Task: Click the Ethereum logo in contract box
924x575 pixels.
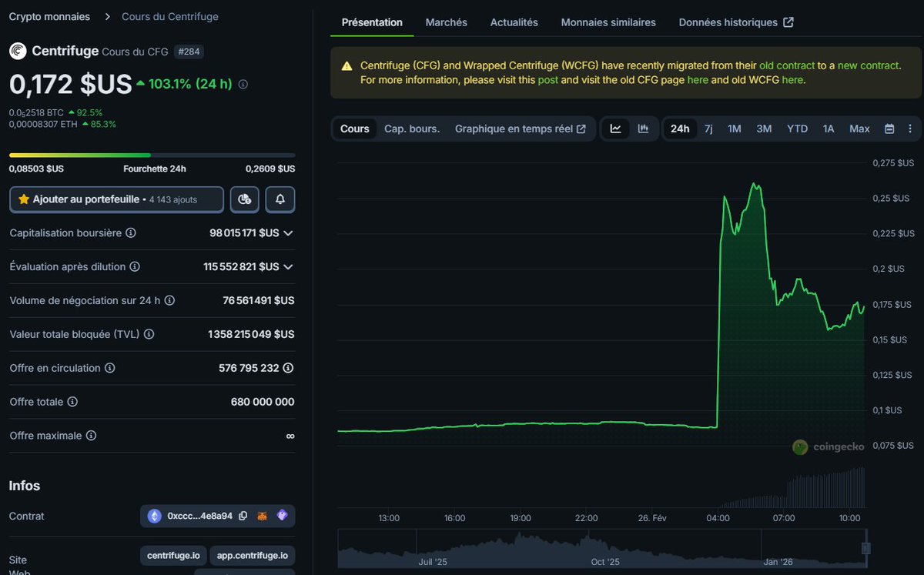Action: click(155, 516)
